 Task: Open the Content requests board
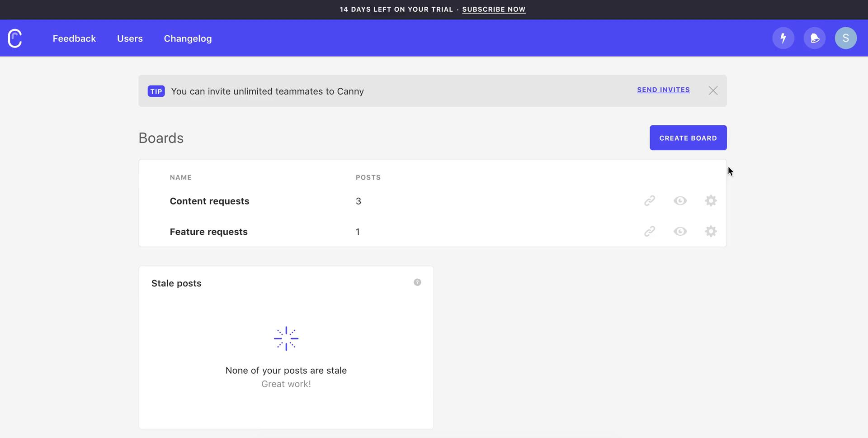point(209,201)
